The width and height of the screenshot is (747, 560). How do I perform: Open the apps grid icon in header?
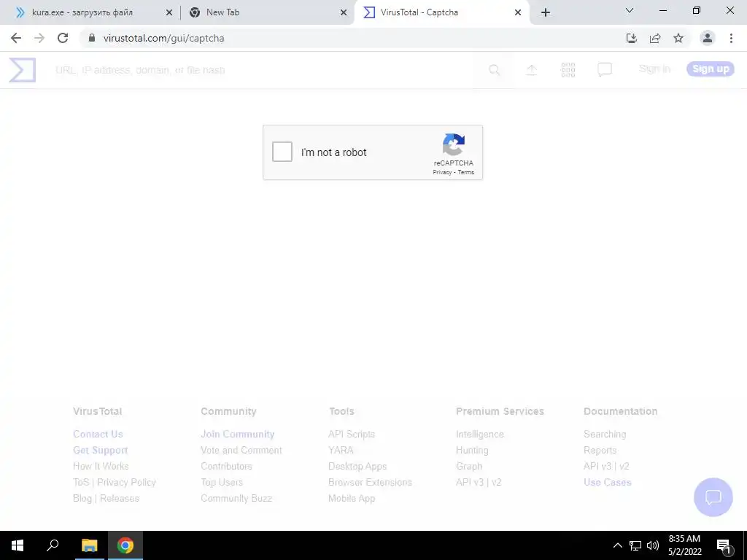(x=568, y=70)
